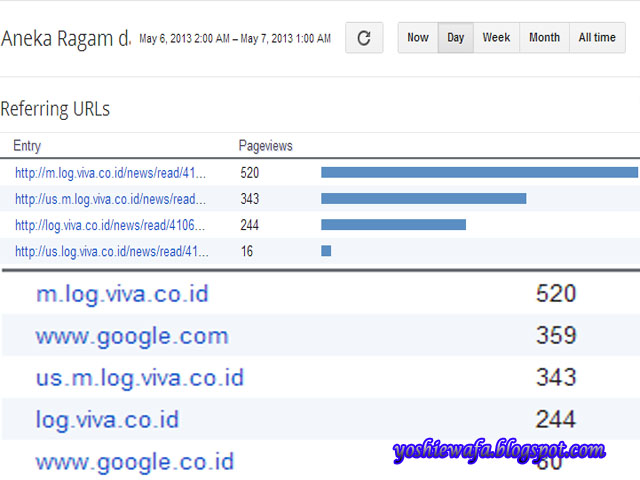Open the log.viva.co.id/news/read/4106 referring URL

110,225
